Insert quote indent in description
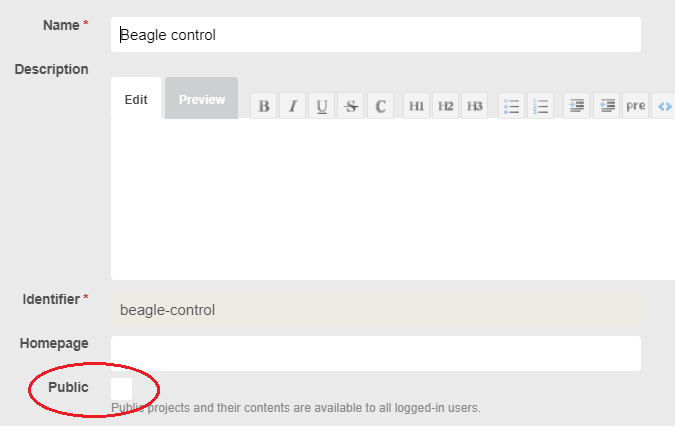 tap(576, 106)
